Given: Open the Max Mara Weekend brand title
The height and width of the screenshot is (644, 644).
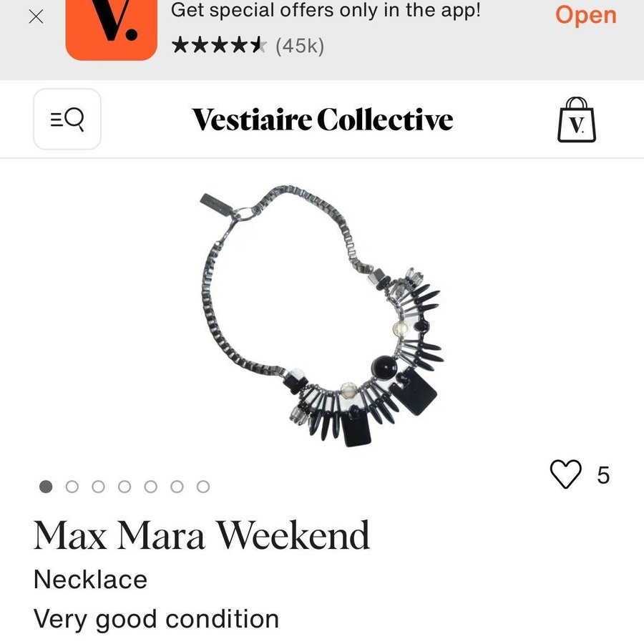Looking at the screenshot, I should 202,535.
